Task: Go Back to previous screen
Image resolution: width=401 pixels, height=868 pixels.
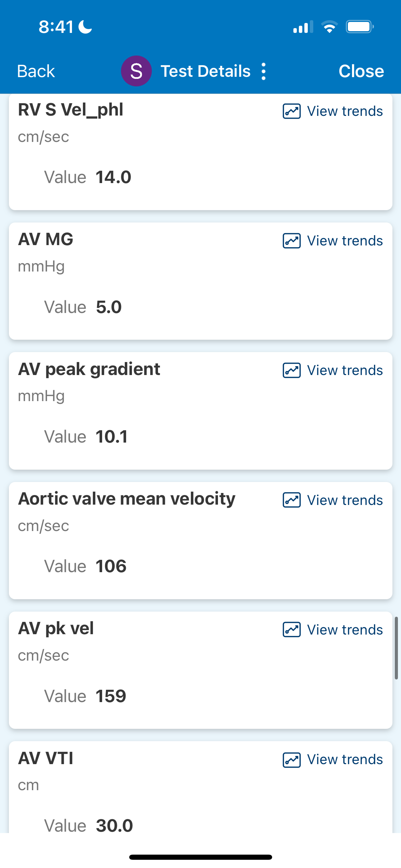Action: pyautogui.click(x=36, y=71)
